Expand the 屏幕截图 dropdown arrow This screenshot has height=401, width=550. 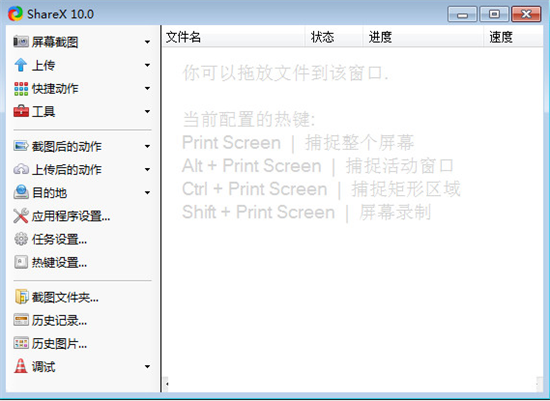tap(147, 42)
